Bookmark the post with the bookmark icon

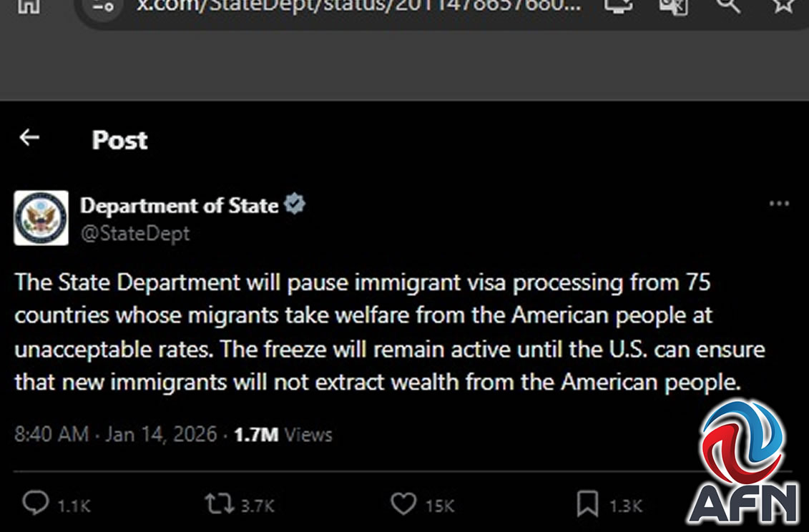click(587, 505)
